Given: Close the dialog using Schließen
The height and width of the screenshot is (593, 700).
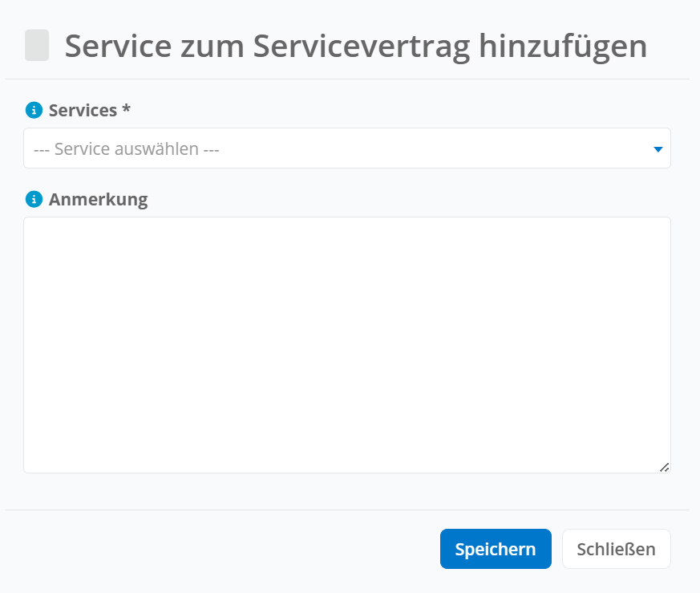Looking at the screenshot, I should pyautogui.click(x=616, y=549).
